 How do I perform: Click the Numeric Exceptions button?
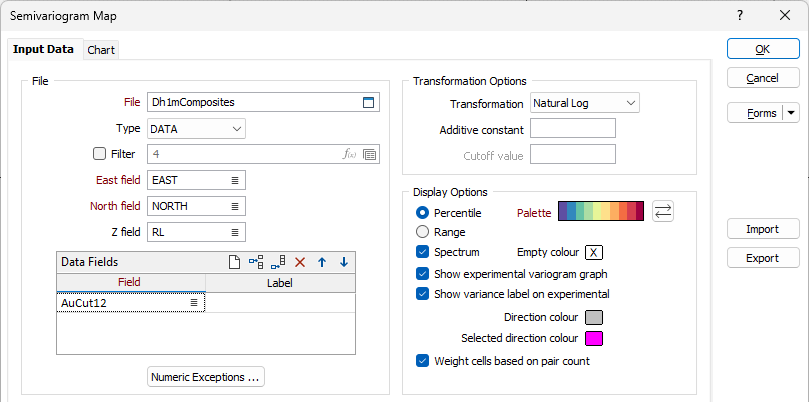click(x=205, y=377)
